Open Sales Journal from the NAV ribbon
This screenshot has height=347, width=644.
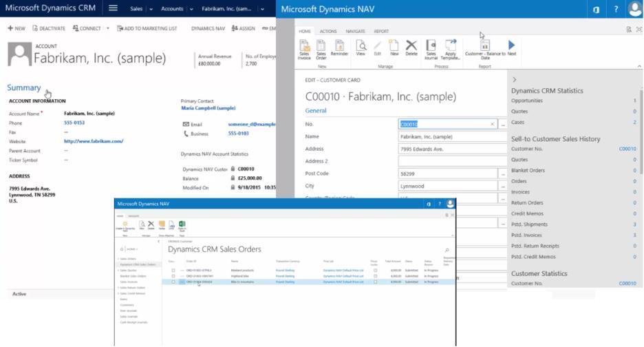pos(431,50)
